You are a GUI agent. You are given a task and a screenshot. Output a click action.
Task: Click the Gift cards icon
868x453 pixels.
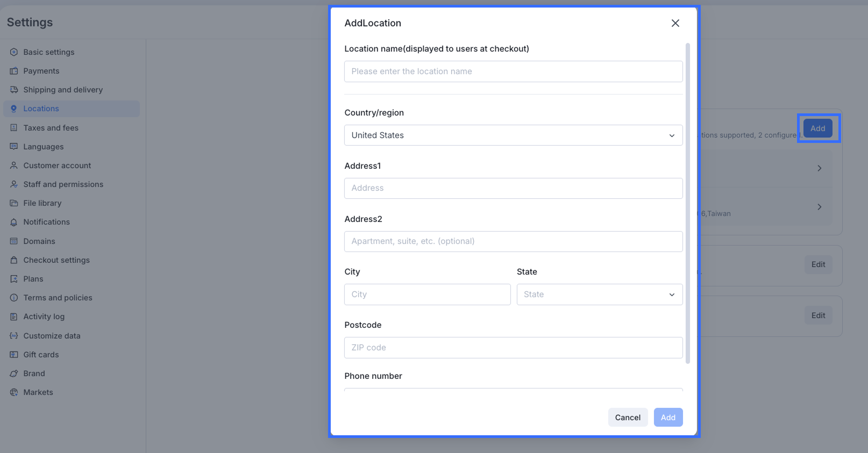pos(14,355)
